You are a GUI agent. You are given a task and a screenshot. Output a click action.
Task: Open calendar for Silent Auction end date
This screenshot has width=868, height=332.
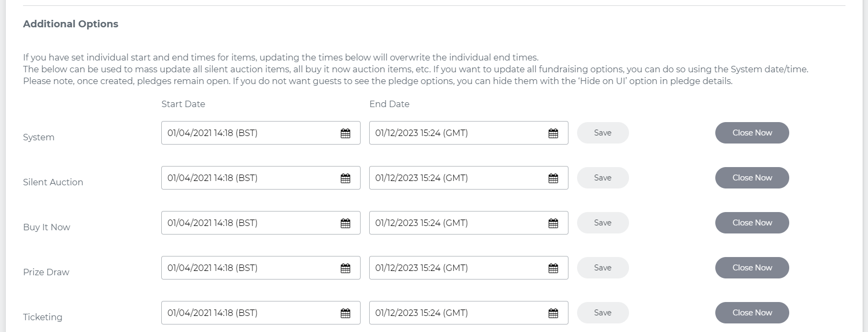point(553,178)
